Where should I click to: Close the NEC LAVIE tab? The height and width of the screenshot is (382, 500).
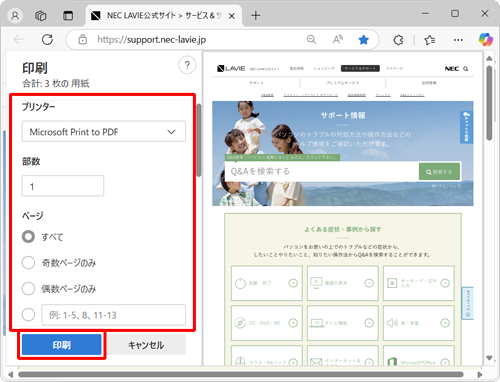[232, 16]
